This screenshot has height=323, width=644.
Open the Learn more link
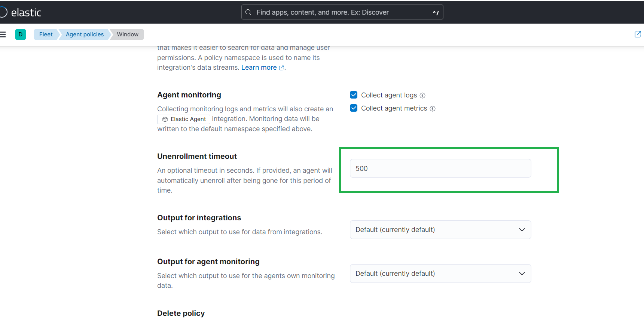259,67
